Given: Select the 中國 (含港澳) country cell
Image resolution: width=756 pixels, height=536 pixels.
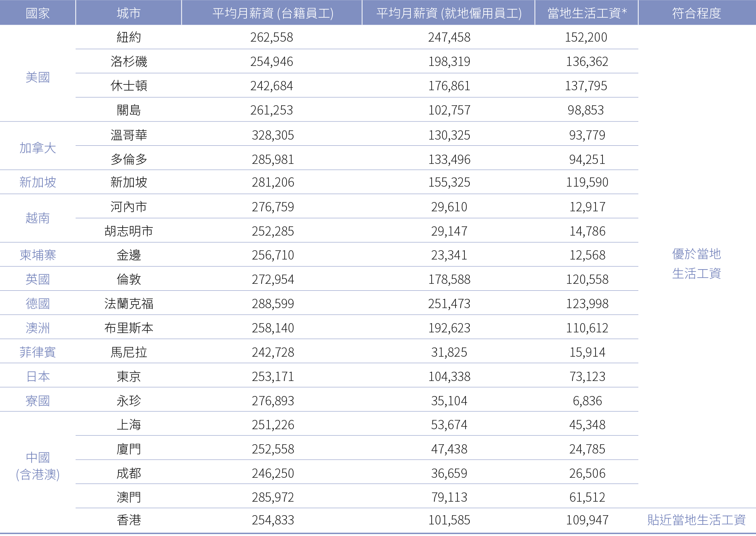Looking at the screenshot, I should click(37, 466).
